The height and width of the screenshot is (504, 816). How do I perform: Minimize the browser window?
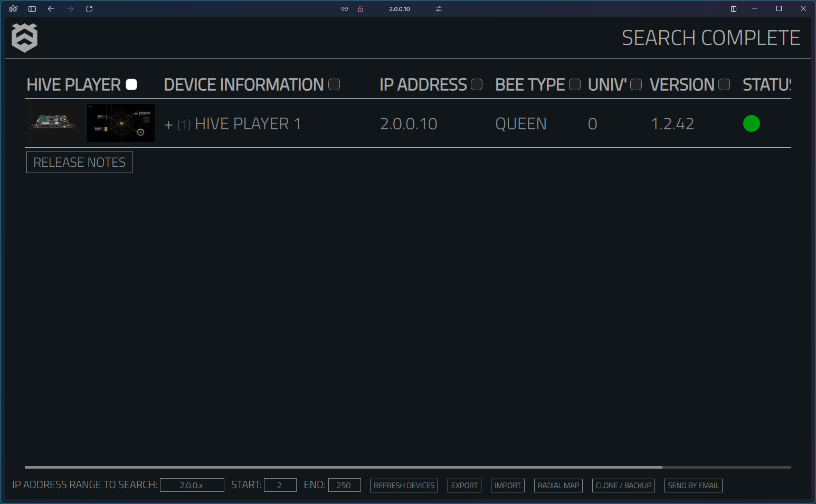[x=755, y=9]
